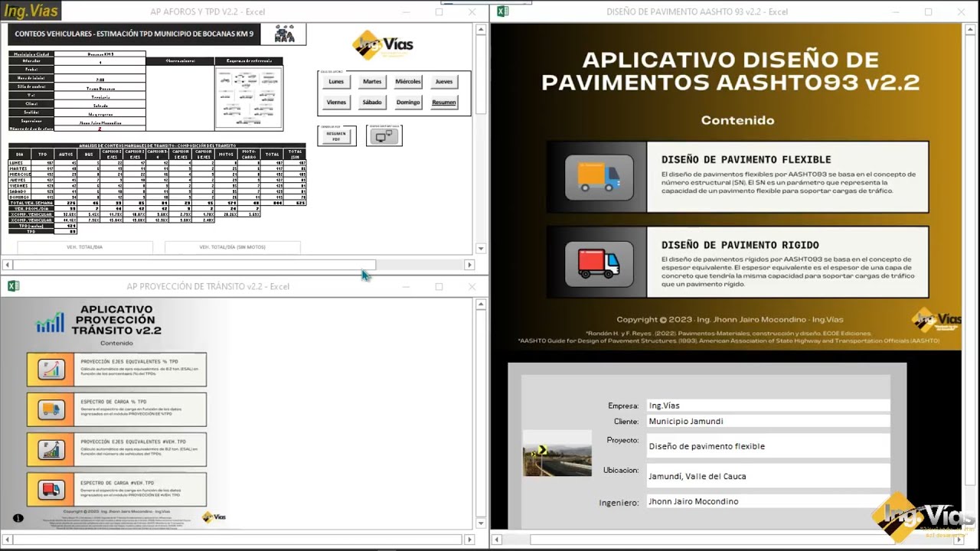The height and width of the screenshot is (551, 980).
Task: Click the Observaciones header cell
Action: 180,60
